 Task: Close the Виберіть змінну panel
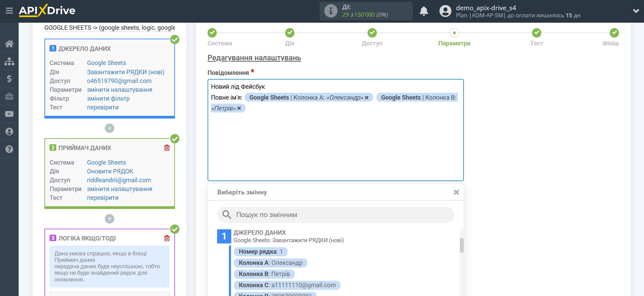(x=456, y=192)
